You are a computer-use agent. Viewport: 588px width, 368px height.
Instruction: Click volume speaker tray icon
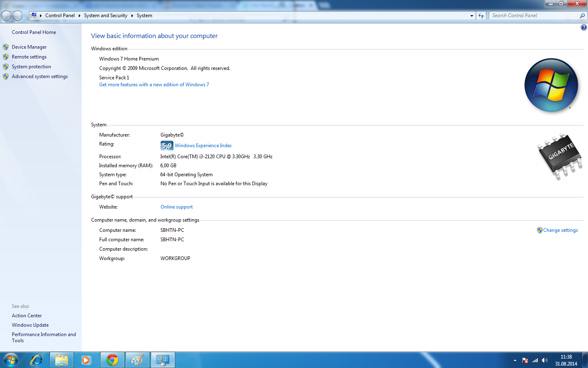point(545,360)
